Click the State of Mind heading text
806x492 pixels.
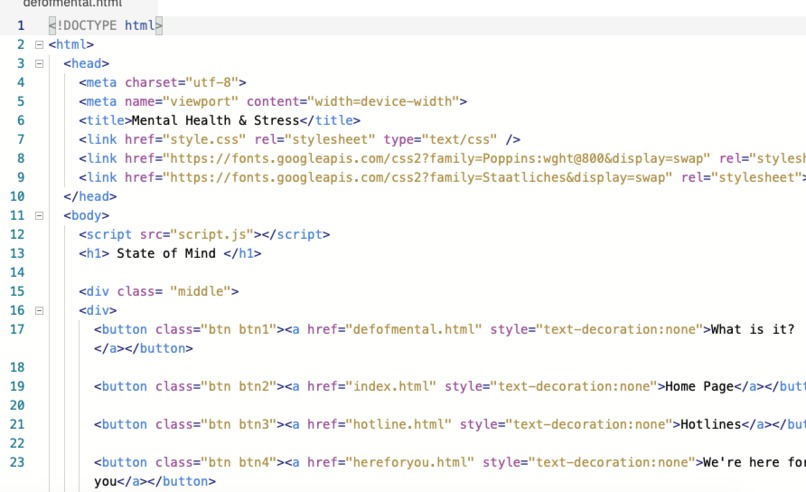[x=166, y=253]
